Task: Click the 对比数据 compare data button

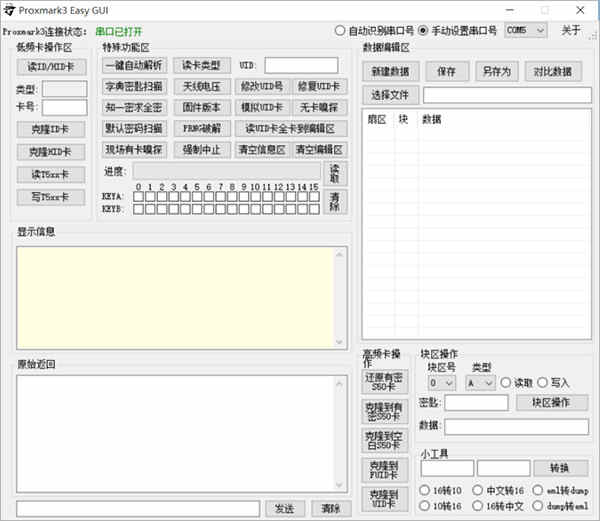Action: (553, 72)
